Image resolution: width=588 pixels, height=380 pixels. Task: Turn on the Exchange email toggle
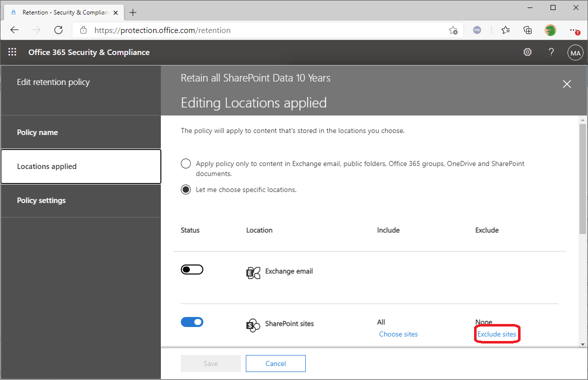click(x=192, y=269)
